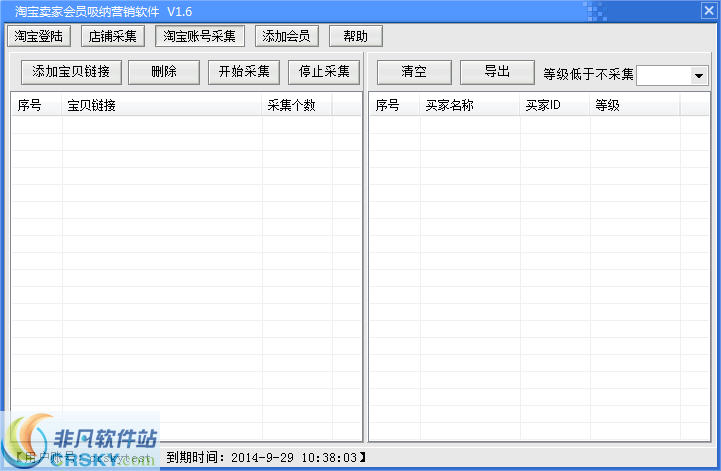Click the 买家名称 column header
Viewport: 721px width, 471px height.
click(470, 105)
